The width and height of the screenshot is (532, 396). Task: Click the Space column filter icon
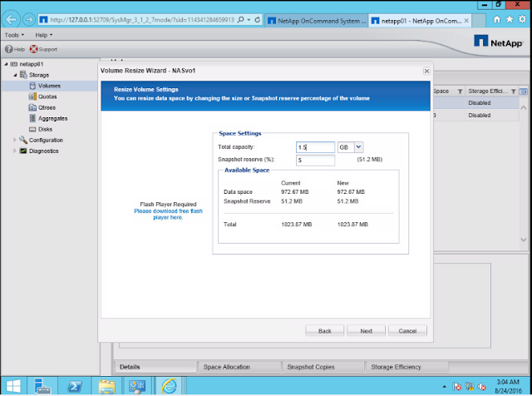click(x=460, y=92)
